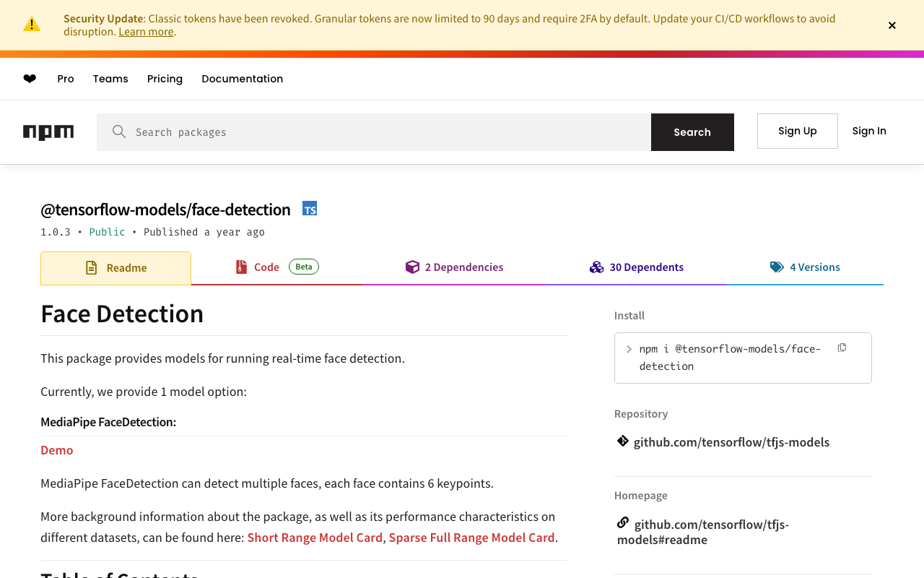924x578 pixels.
Task: Open the 4 Versions tab
Action: coord(806,267)
